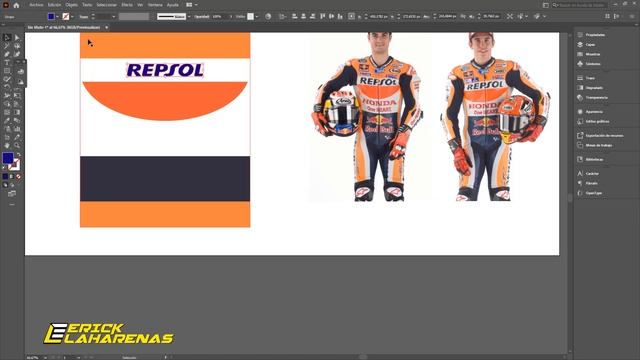Set paint mode to Gradient button
Screen dimensions: 640x360
12,176
